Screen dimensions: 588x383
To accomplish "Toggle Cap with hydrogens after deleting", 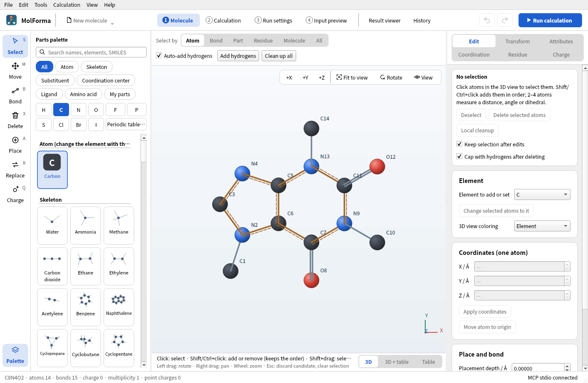I will pyautogui.click(x=459, y=157).
